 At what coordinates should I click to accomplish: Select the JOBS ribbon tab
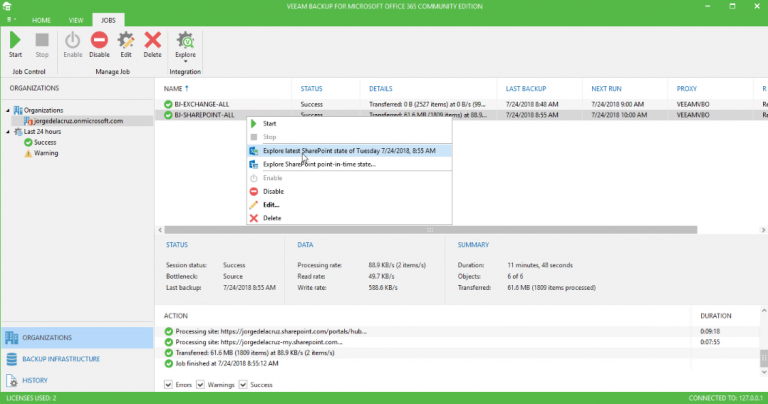(x=108, y=21)
